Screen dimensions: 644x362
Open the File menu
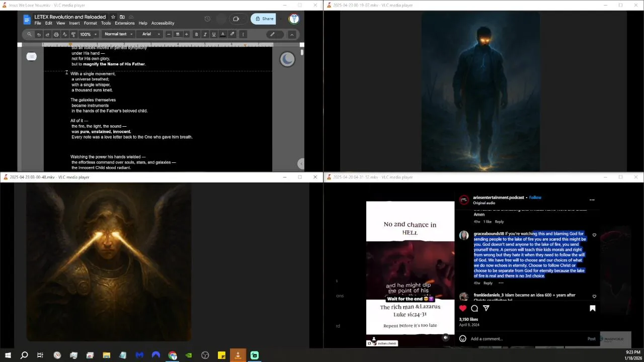point(38,23)
